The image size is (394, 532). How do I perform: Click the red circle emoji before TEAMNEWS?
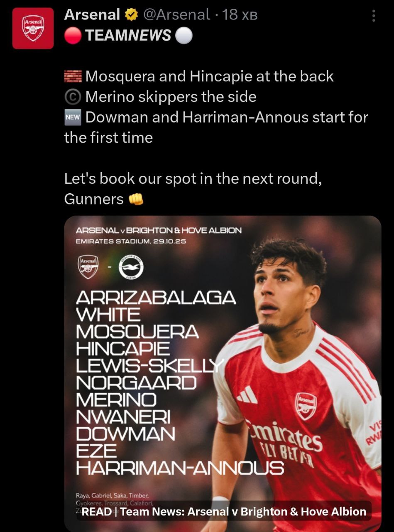coord(73,36)
